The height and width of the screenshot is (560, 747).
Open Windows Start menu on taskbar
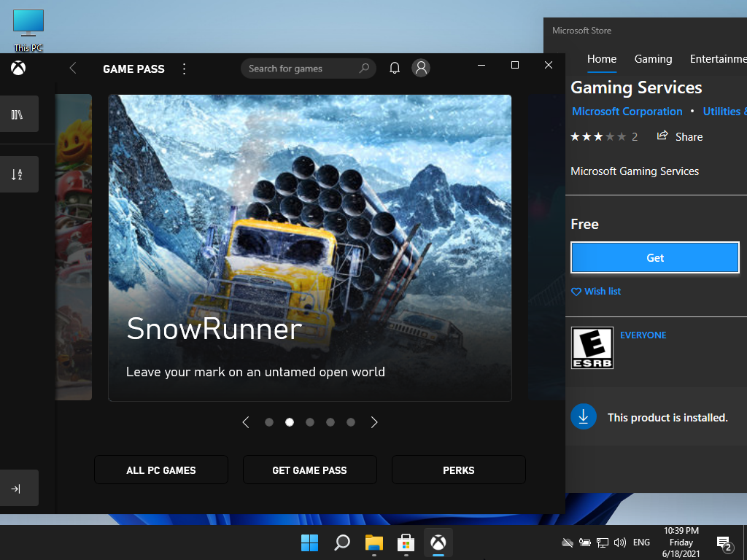point(309,542)
